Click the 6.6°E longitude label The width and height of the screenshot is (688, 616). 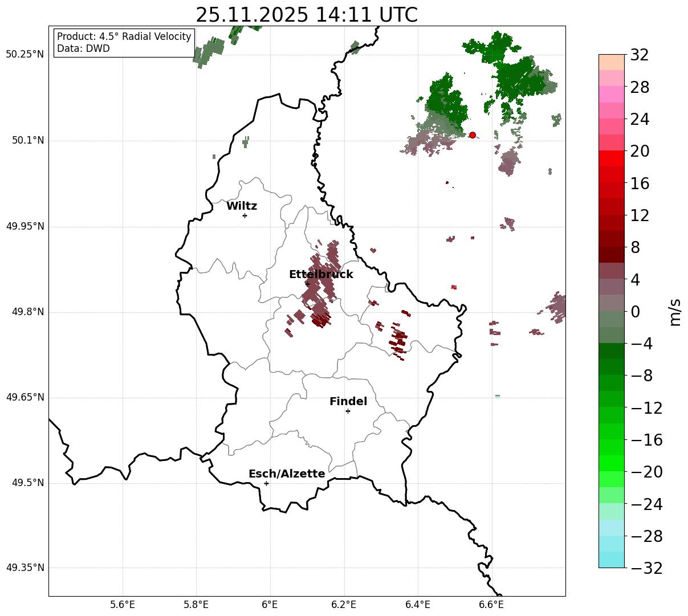(x=491, y=605)
